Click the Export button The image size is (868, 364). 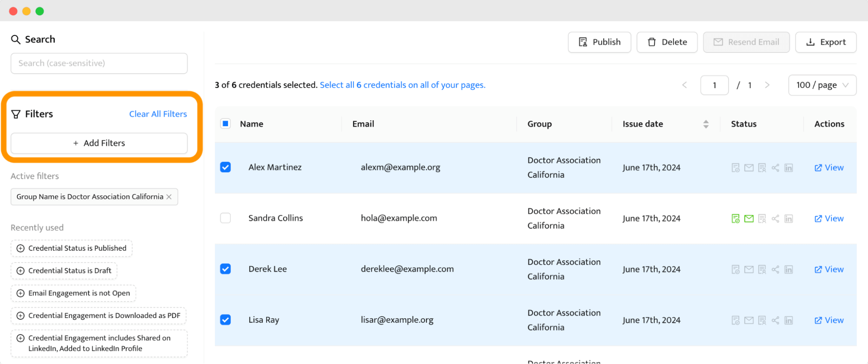826,42
